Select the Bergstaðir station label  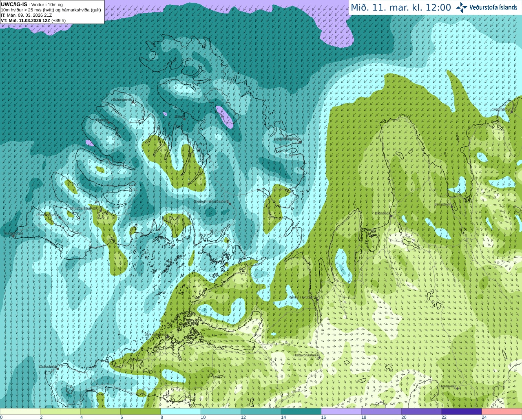click(443, 204)
